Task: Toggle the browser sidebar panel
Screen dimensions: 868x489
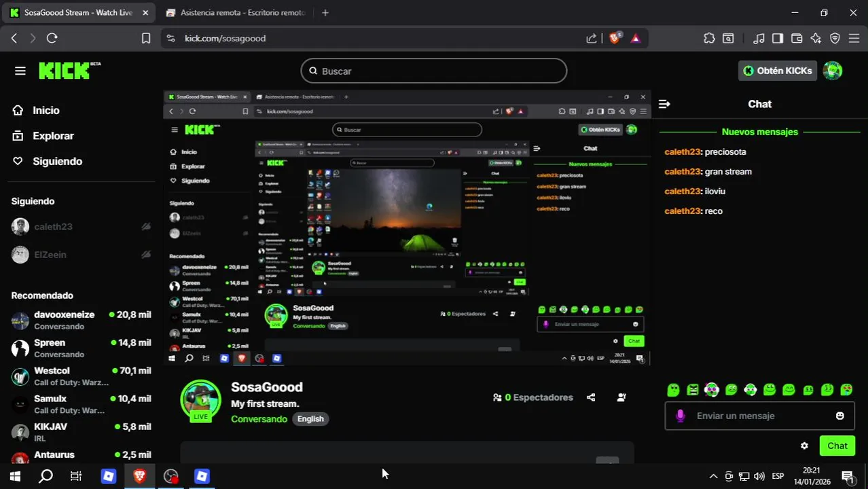Action: 778,38
